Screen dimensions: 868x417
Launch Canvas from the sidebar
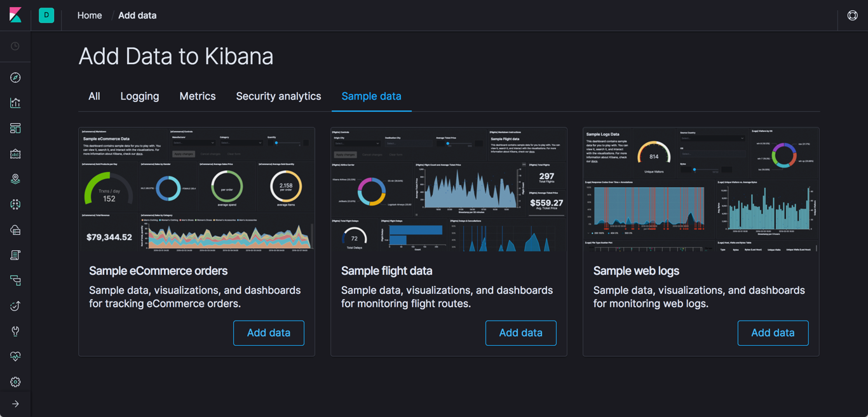pyautogui.click(x=15, y=153)
